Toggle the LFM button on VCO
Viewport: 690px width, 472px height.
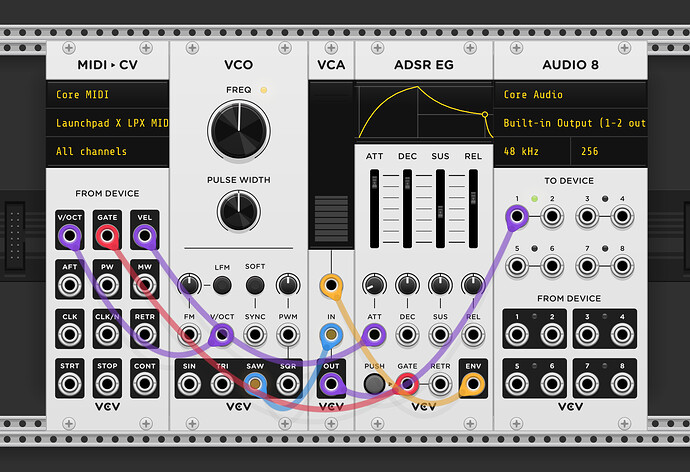[222, 285]
